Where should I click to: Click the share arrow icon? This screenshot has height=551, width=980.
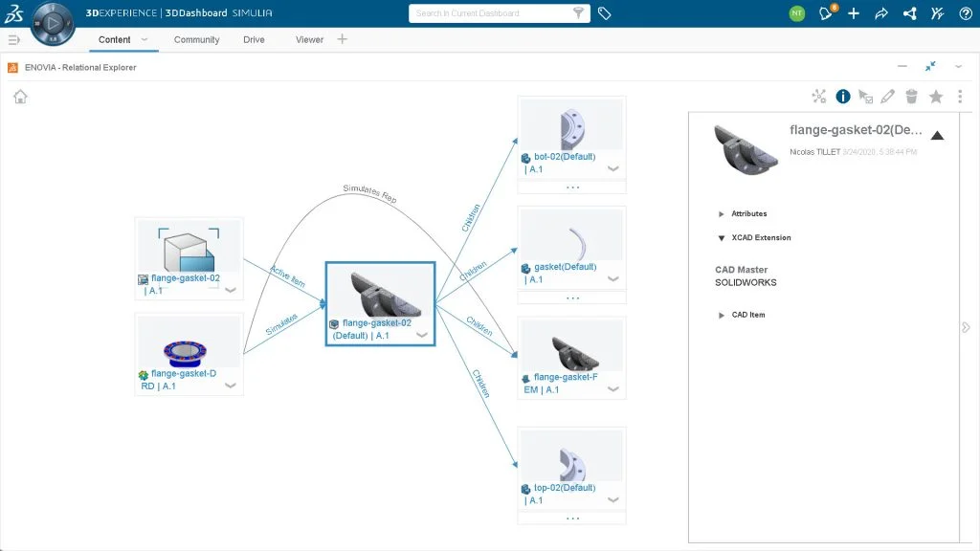pyautogui.click(x=882, y=13)
